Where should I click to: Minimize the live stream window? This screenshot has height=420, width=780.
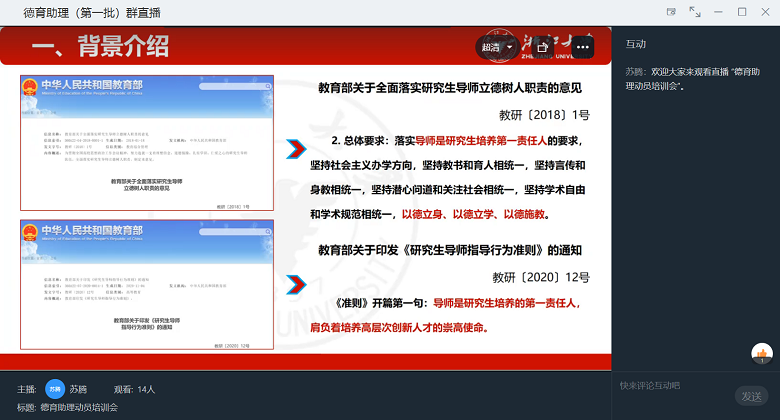719,12
